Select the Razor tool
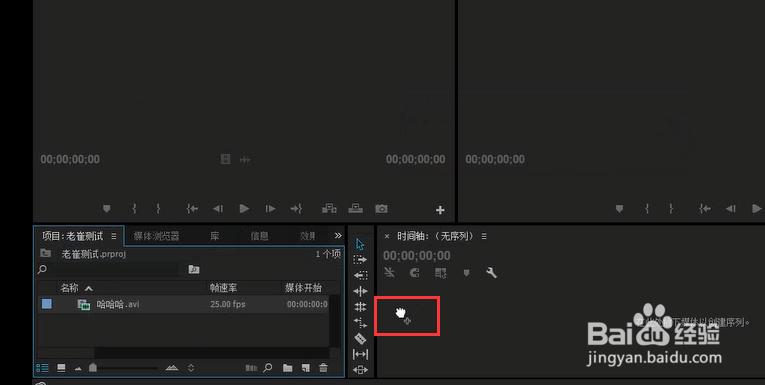765x385 pixels. point(360,338)
